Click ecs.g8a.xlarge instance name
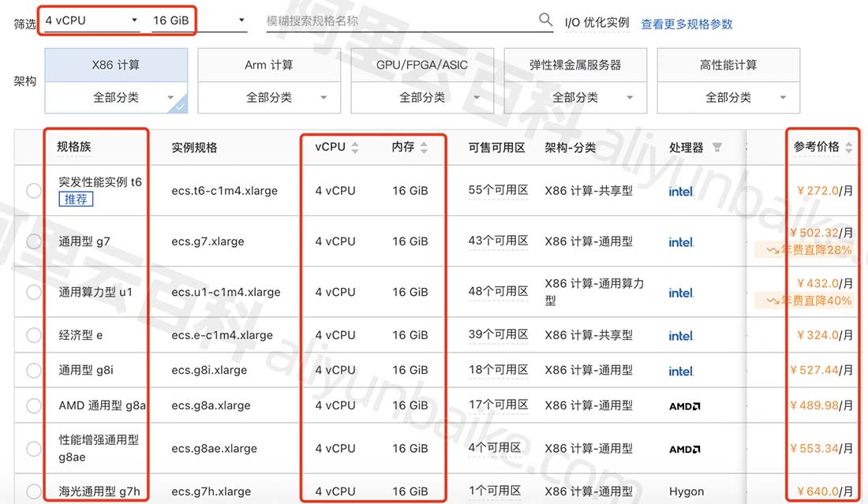This screenshot has height=504, width=868. coord(211,405)
